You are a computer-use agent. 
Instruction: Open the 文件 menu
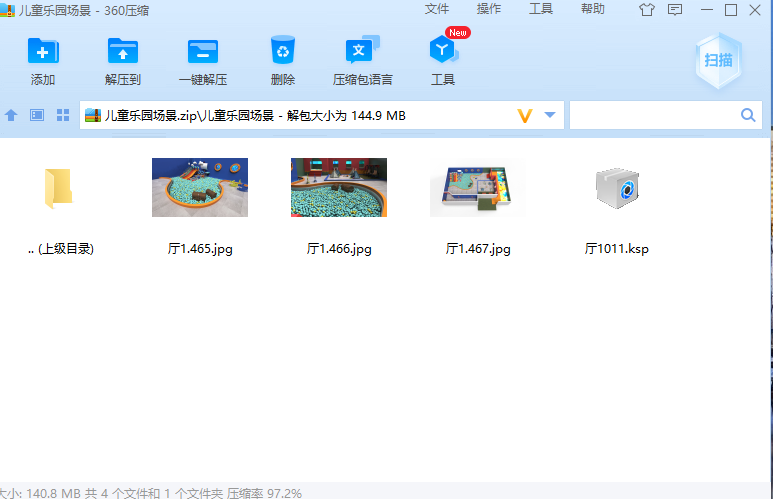click(437, 9)
